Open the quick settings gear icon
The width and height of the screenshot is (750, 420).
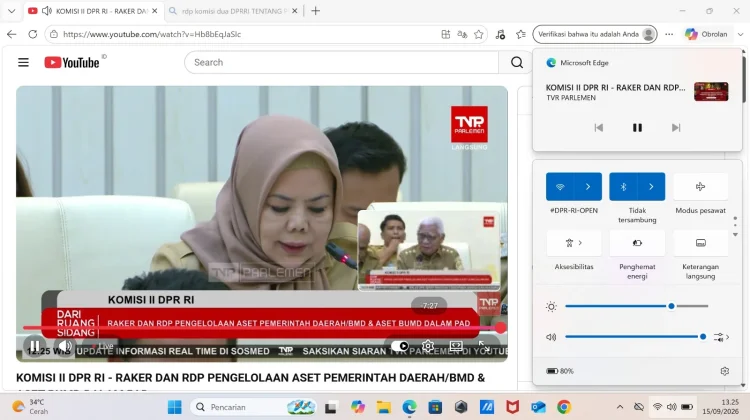[x=725, y=371]
